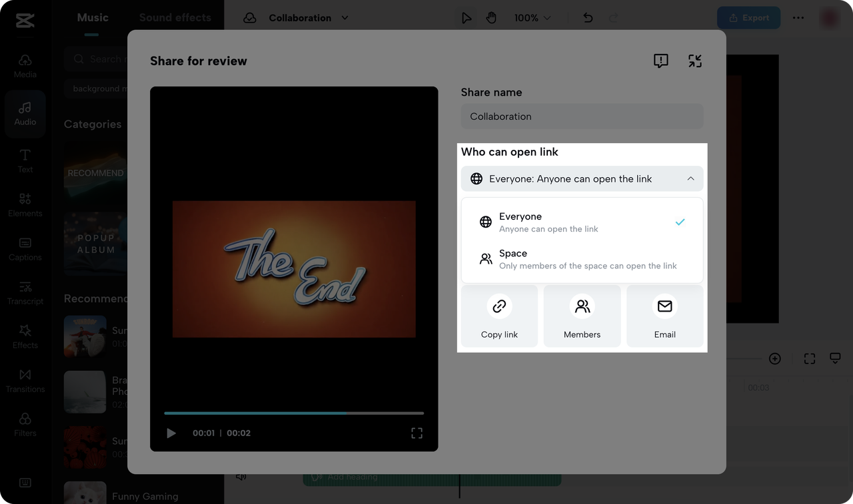Click the zoom-in plus icon on timeline
Viewport: 853px width, 504px height.
coord(774,359)
